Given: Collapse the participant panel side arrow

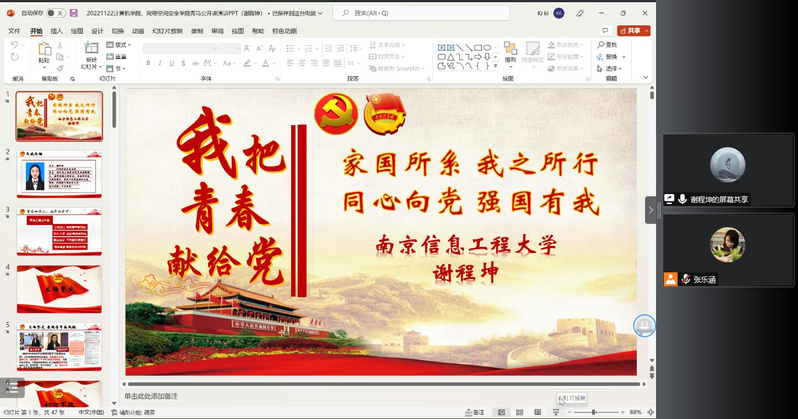Looking at the screenshot, I should click(651, 209).
